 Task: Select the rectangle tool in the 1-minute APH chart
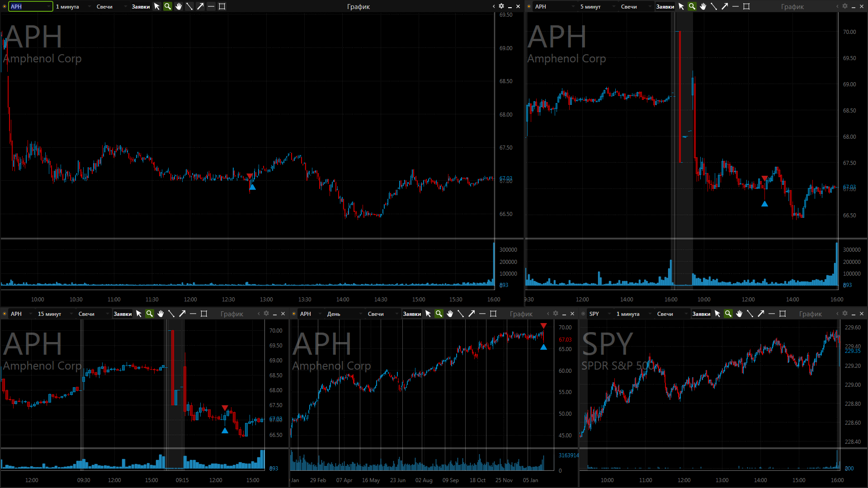click(x=222, y=6)
